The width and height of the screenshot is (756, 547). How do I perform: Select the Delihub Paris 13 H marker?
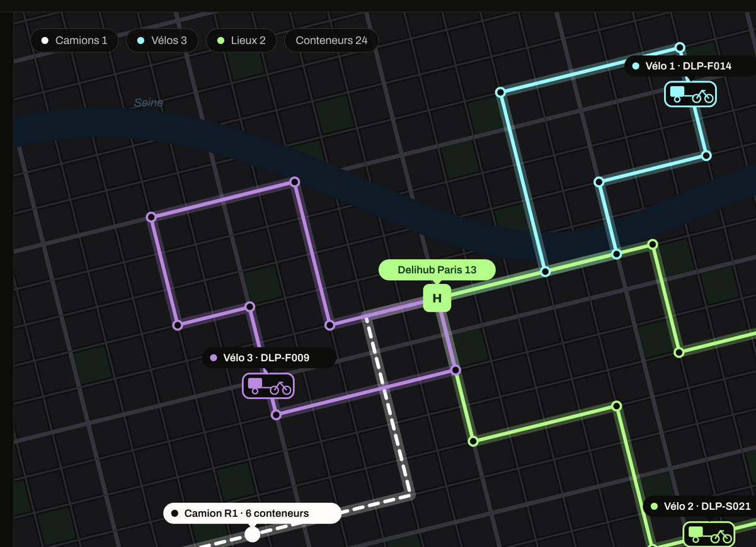coord(437,298)
